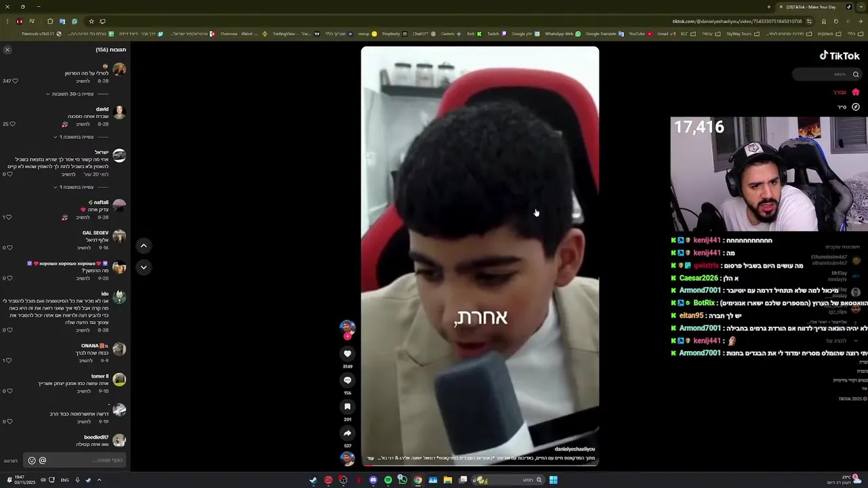Image resolution: width=868 pixels, height=488 pixels.
Task: Like naftali's comment
Action: (x=9, y=218)
